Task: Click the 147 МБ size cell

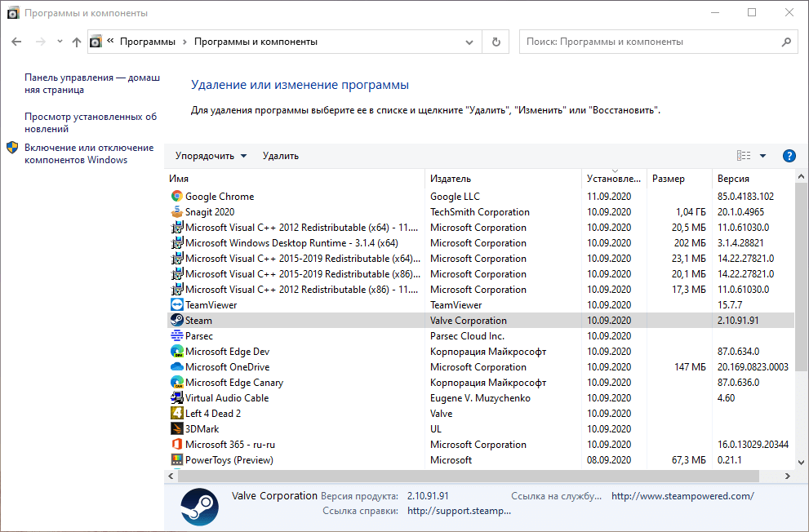Action: coord(690,366)
